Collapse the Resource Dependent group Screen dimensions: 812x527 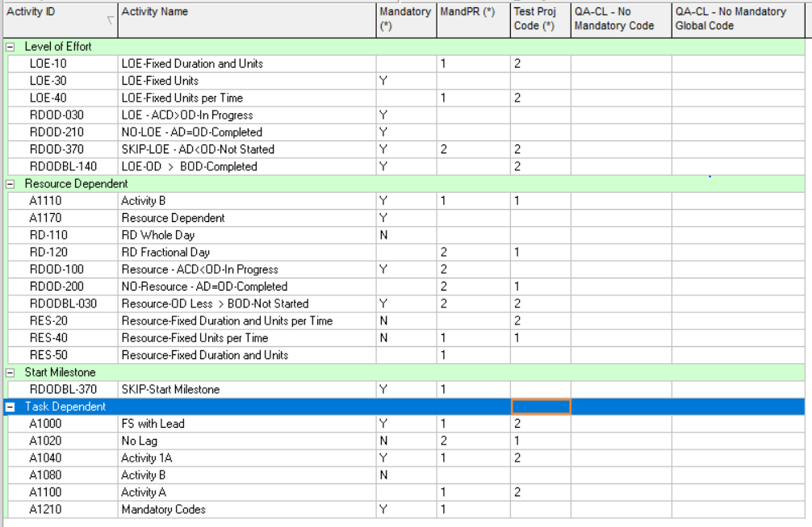coord(10,184)
